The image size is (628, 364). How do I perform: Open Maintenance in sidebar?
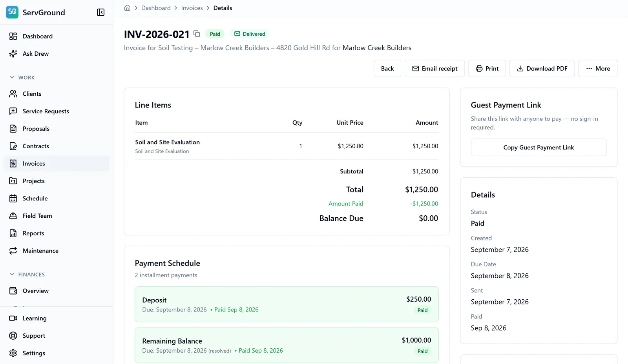57,251
